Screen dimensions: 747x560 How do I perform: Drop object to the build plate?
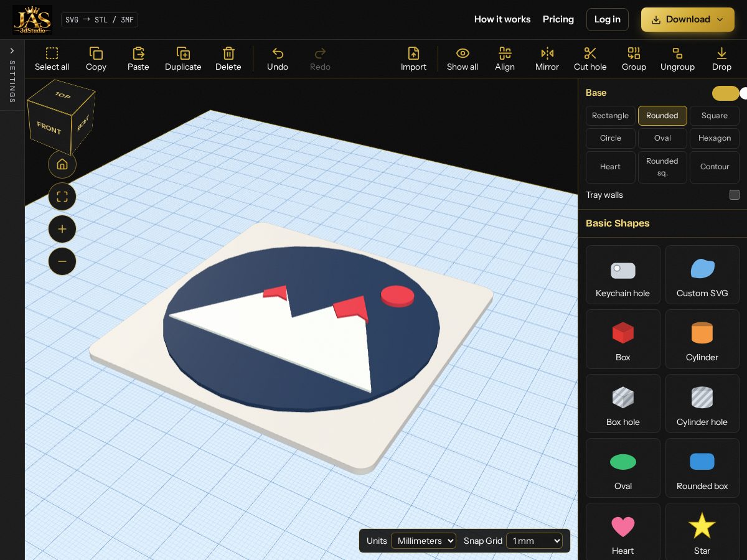tap(721, 59)
